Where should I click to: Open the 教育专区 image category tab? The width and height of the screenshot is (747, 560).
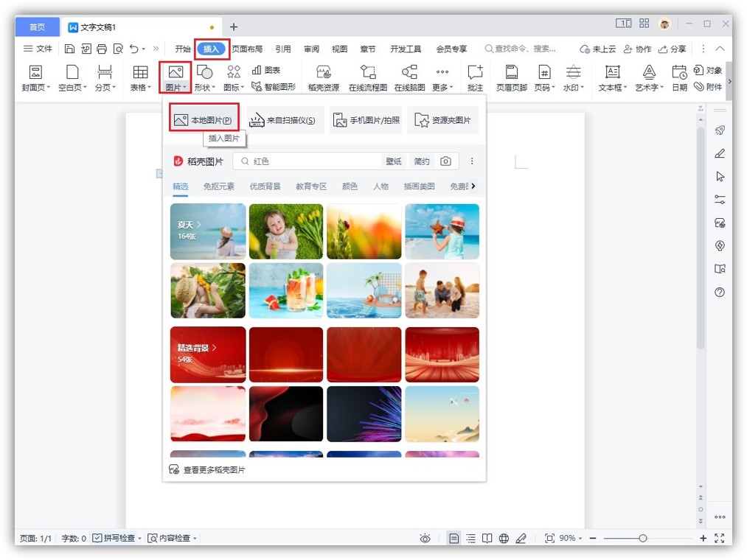click(x=311, y=186)
